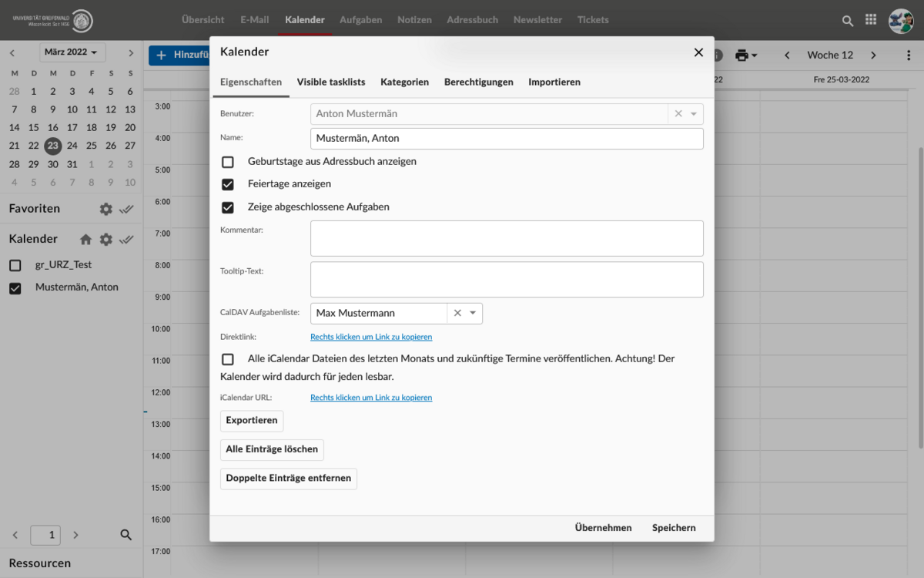Open Favoriten settings gear icon

pos(106,209)
